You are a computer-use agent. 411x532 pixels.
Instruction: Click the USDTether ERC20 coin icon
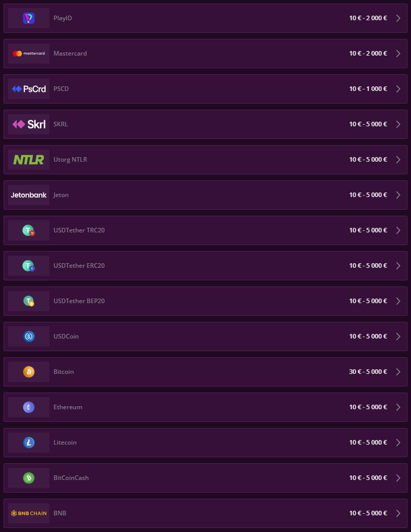[x=28, y=265]
